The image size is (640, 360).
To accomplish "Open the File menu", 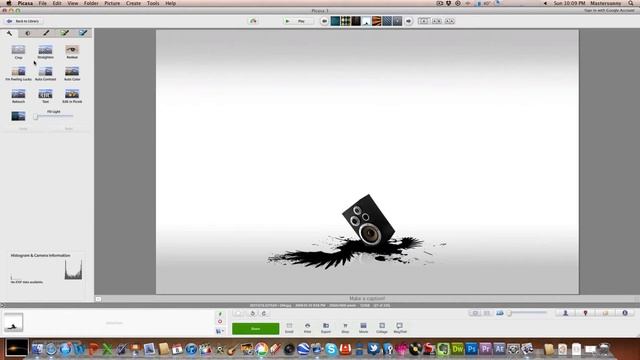I will 42,3.
